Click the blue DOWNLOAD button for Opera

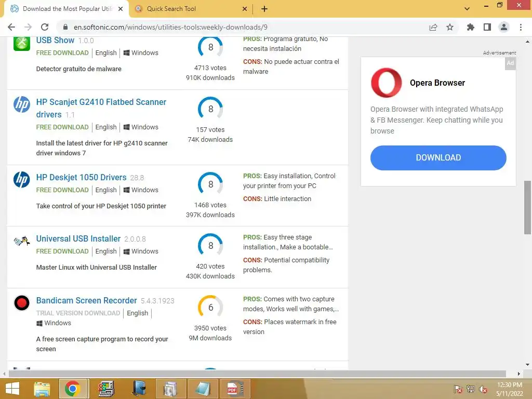click(438, 158)
